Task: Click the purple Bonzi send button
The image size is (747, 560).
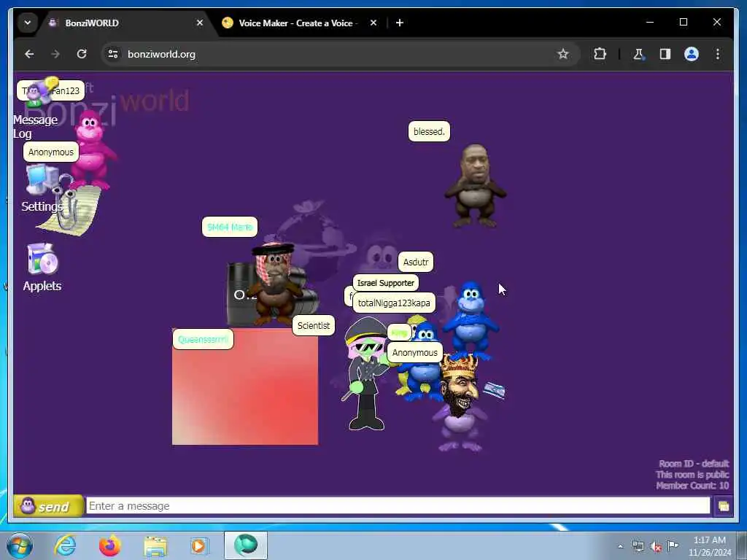Action: (x=48, y=506)
